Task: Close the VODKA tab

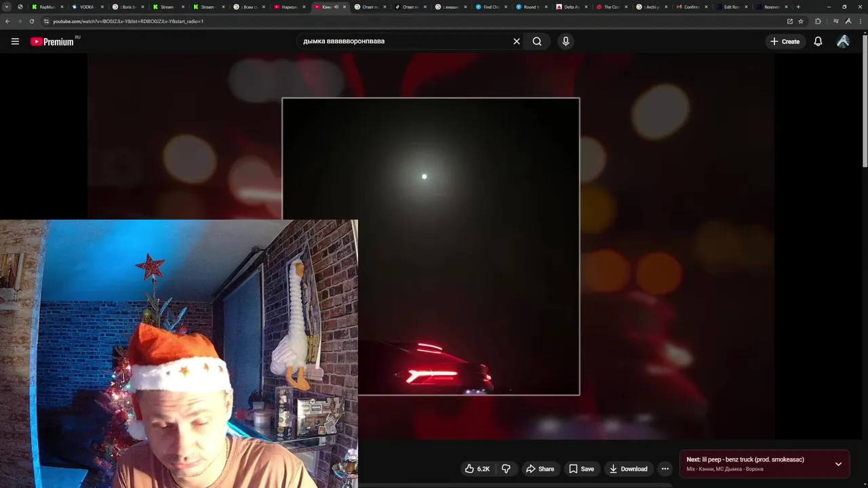Action: [102, 7]
